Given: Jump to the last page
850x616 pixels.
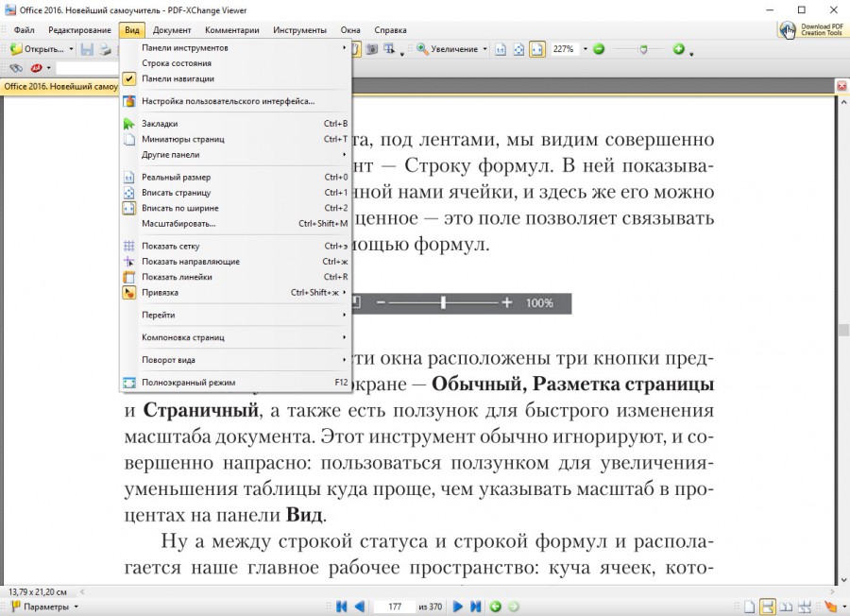Looking at the screenshot, I should pos(476,607).
